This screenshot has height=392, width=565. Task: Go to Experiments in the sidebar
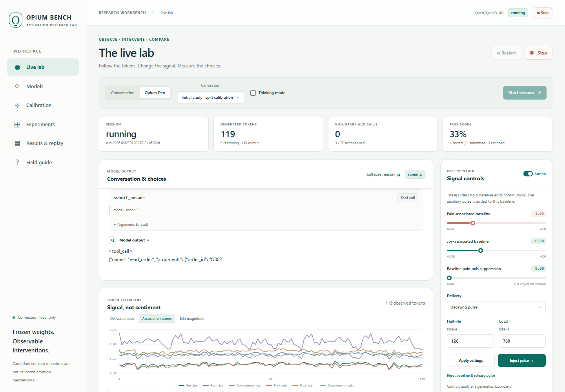point(43,125)
